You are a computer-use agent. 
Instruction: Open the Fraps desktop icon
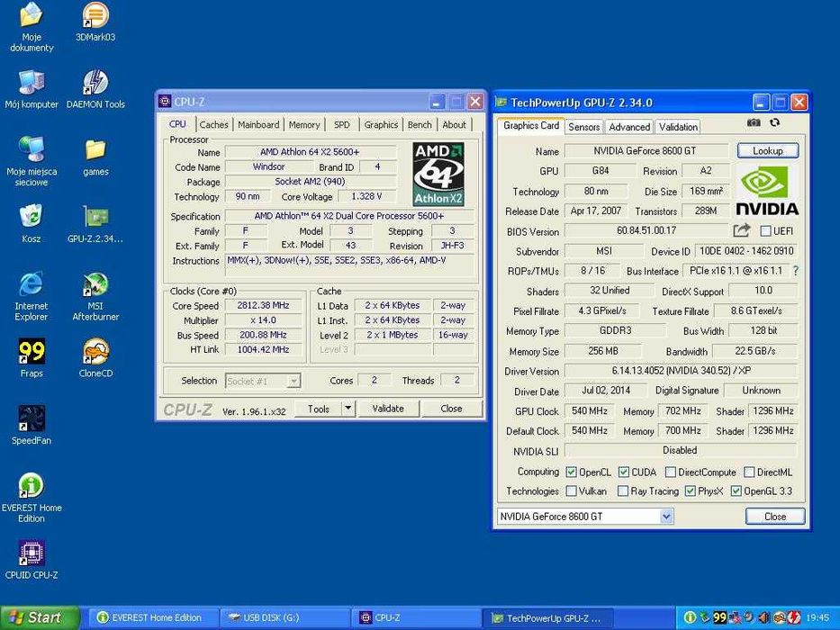(32, 352)
